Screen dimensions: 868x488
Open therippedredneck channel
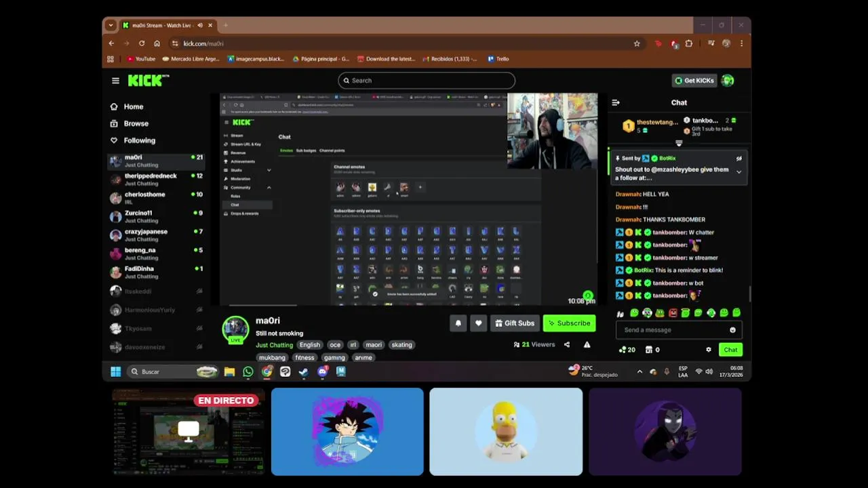(157, 179)
